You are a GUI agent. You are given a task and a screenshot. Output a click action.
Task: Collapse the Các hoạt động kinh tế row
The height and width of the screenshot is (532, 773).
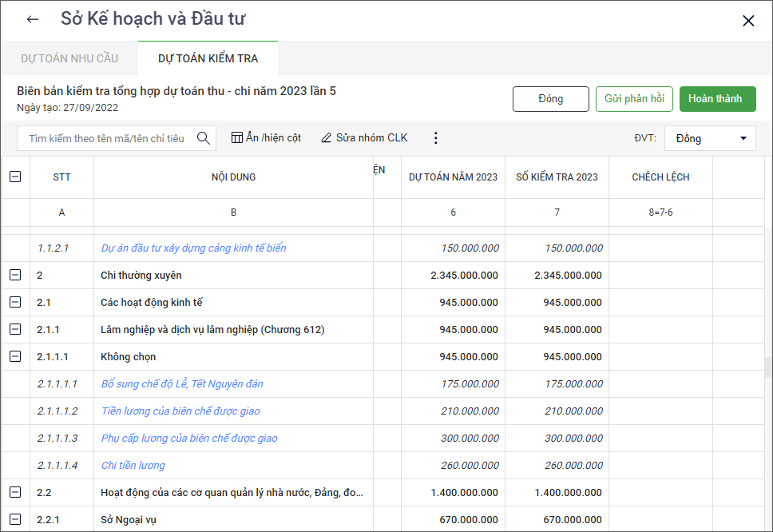click(x=15, y=303)
